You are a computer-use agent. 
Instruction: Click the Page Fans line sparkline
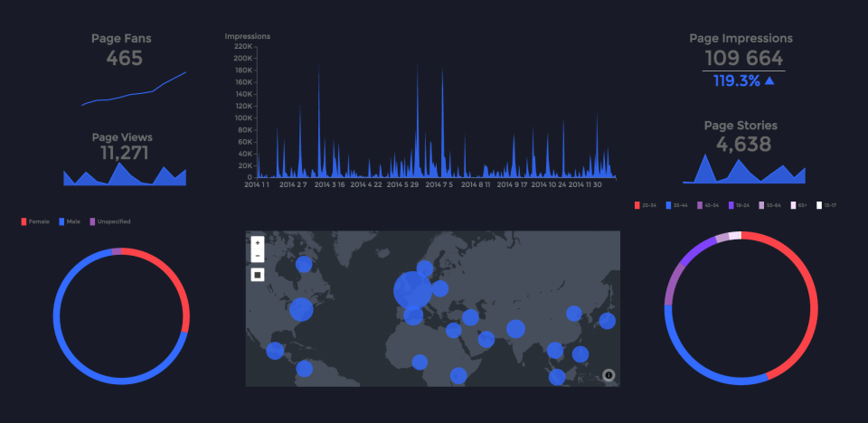(x=134, y=89)
